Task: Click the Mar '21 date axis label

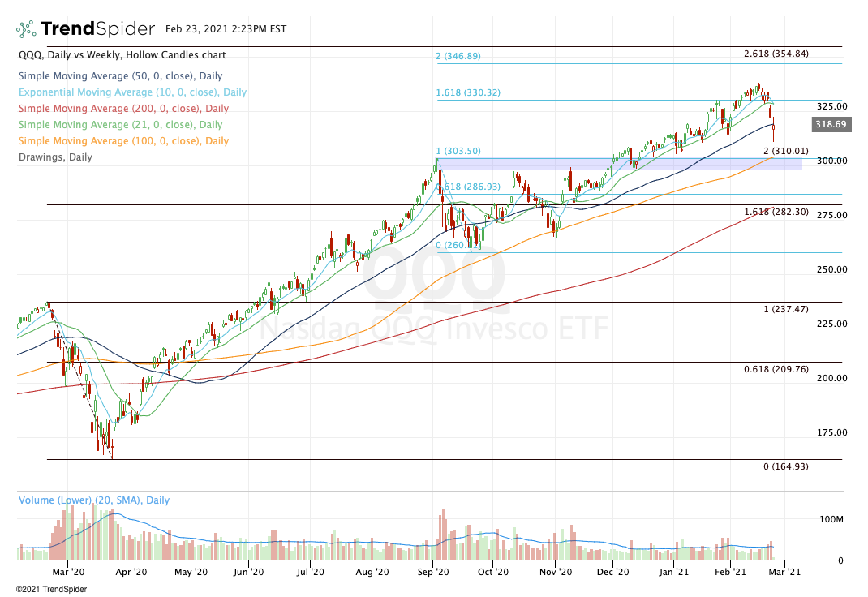Action: click(785, 572)
